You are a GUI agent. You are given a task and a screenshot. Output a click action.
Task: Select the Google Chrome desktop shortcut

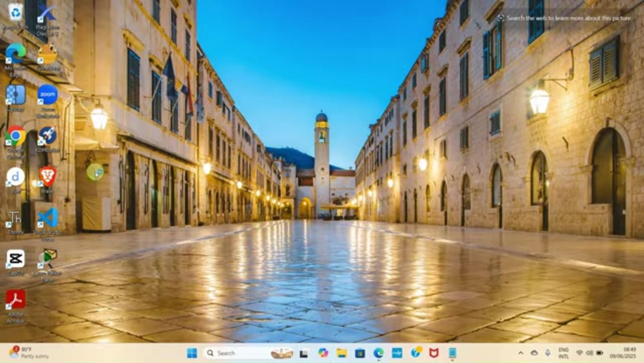click(16, 136)
